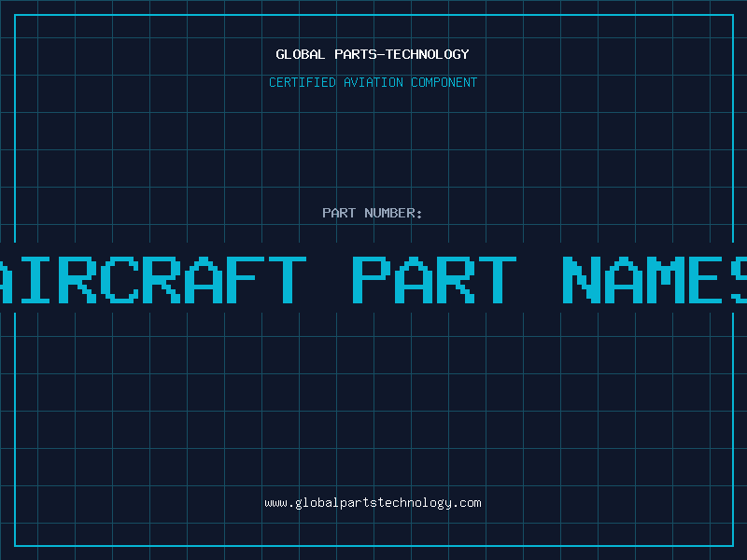This screenshot has height=560, width=747.
Task: Select the word PARTS-TECHNOLOGY in the header
Action: (x=402, y=54)
